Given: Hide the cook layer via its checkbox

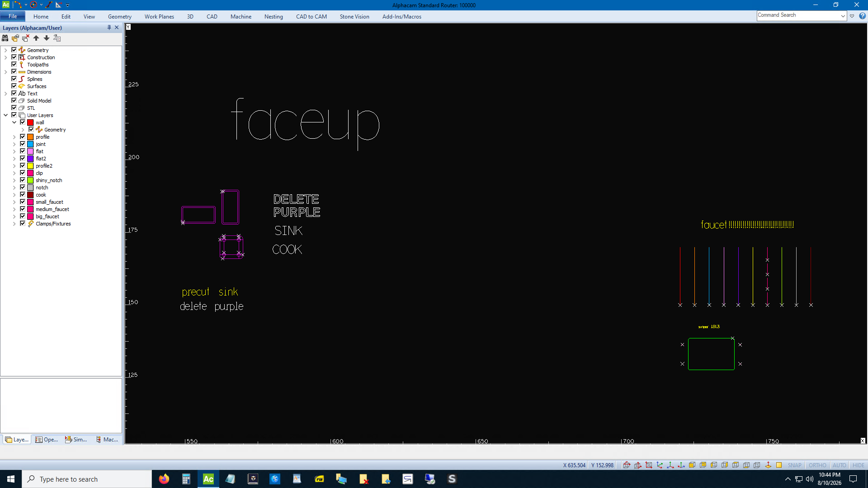Looking at the screenshot, I should click(23, 194).
